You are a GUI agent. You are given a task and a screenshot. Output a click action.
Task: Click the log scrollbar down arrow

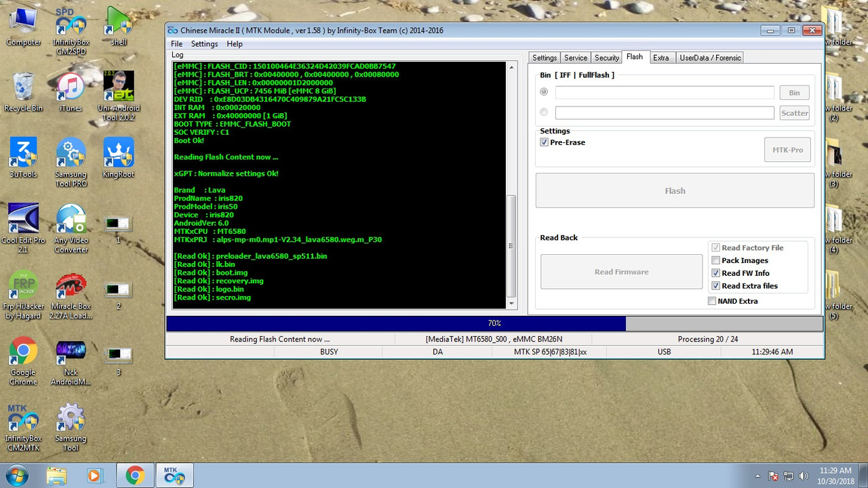click(512, 304)
